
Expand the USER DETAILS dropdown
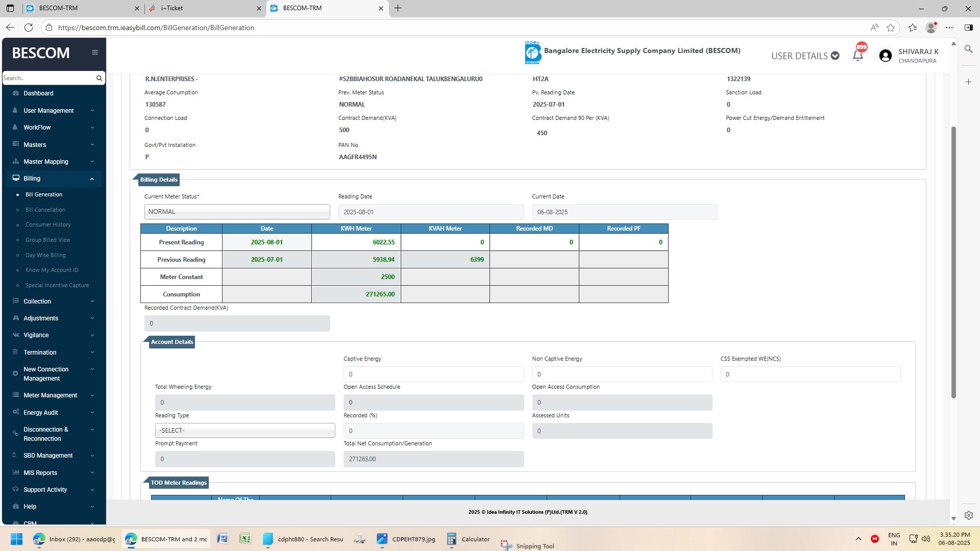(805, 56)
